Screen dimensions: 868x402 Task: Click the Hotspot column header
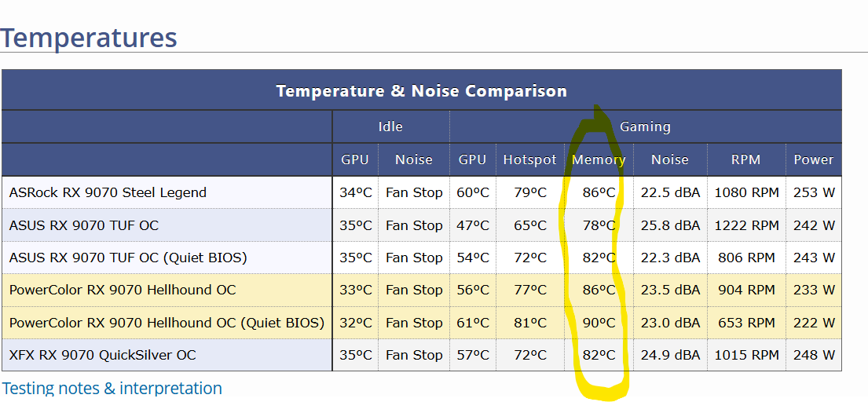click(530, 160)
